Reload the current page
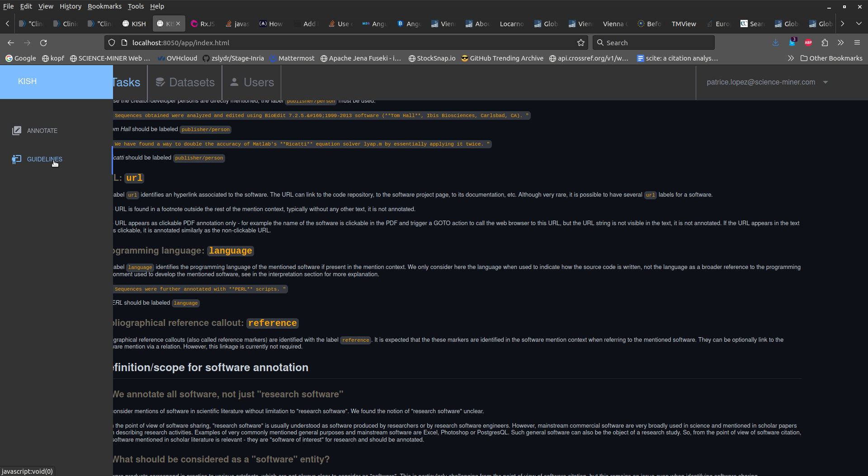The image size is (868, 476). tap(43, 42)
